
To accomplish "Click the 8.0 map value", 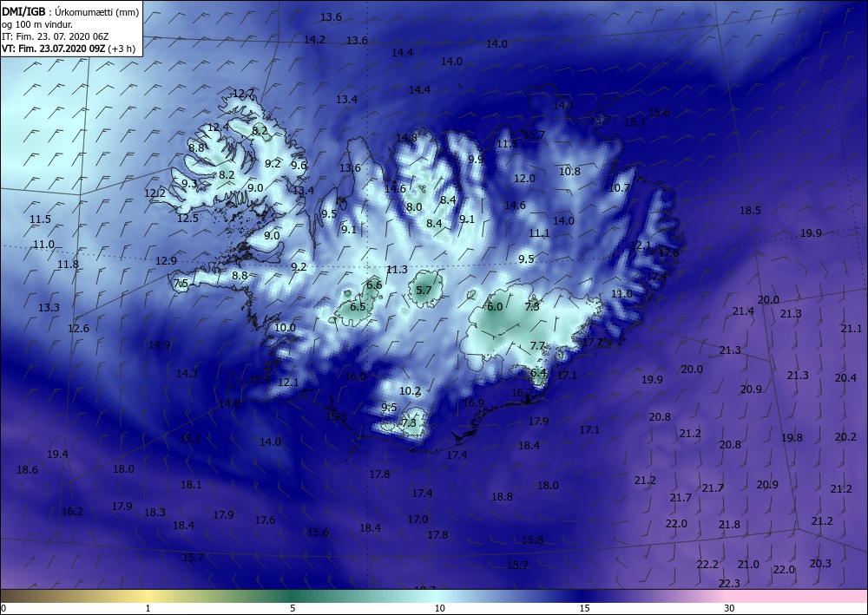I will click(413, 206).
